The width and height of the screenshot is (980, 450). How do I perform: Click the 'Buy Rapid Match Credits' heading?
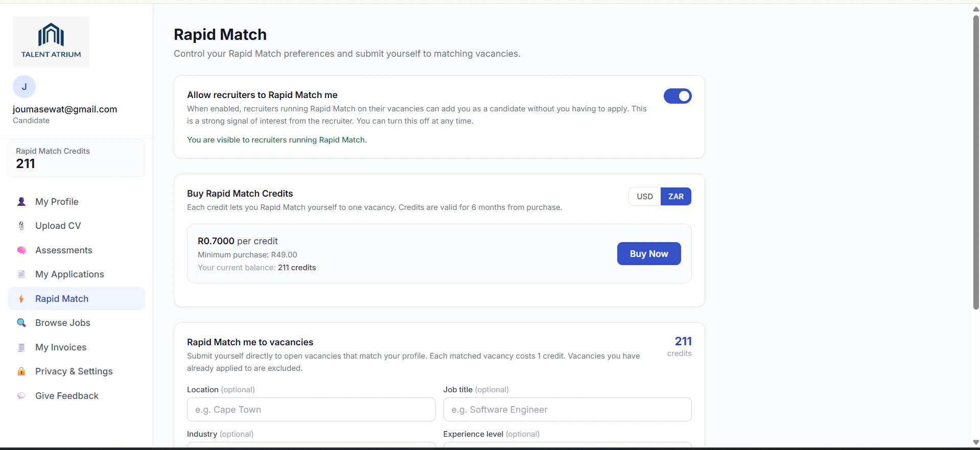240,194
